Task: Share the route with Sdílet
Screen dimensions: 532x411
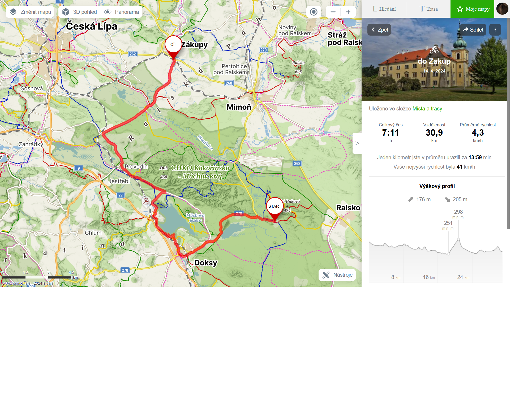Action: pyautogui.click(x=473, y=30)
